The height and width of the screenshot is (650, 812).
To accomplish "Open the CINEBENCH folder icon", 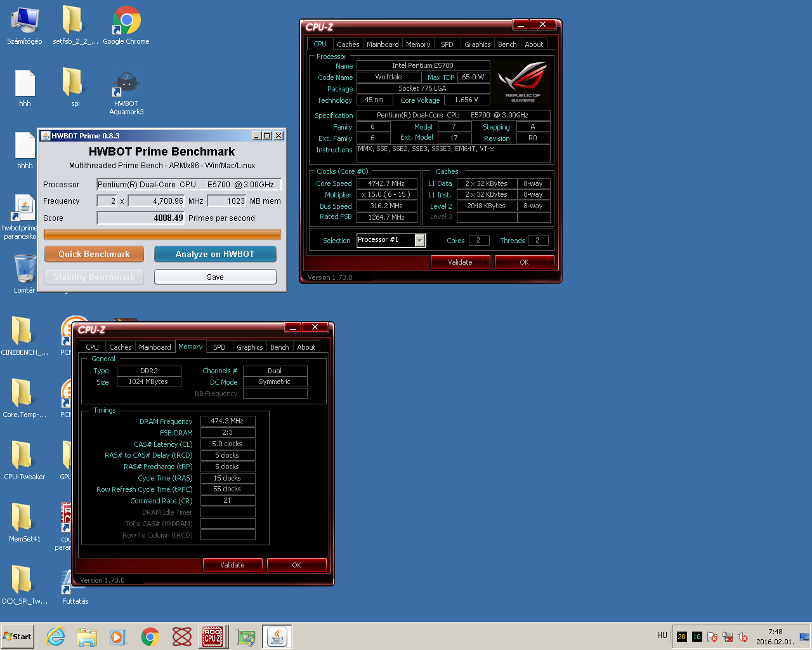I will pos(24,336).
